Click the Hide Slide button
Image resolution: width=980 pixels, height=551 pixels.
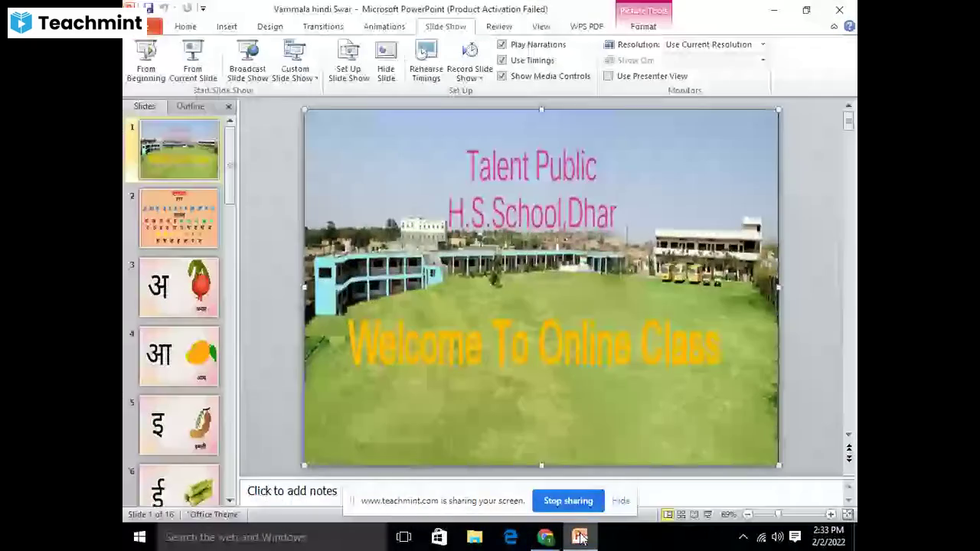[x=386, y=61]
